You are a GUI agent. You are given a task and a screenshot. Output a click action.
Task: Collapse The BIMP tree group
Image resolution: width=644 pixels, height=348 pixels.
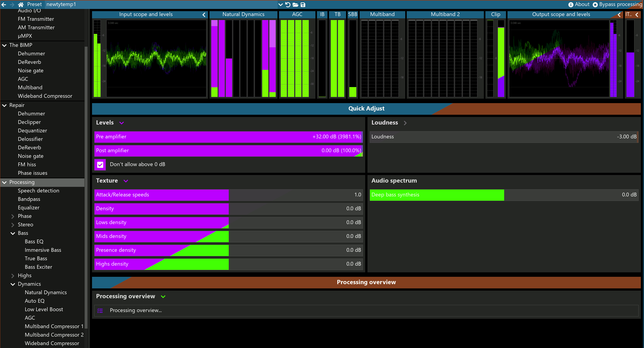[x=4, y=46]
